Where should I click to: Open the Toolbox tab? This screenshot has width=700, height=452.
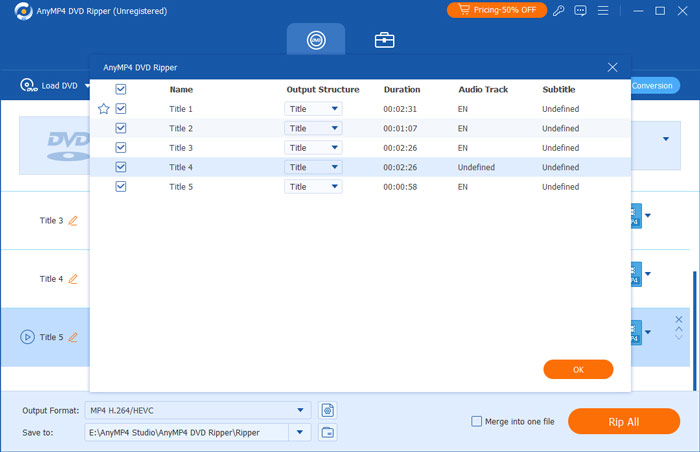[384, 40]
